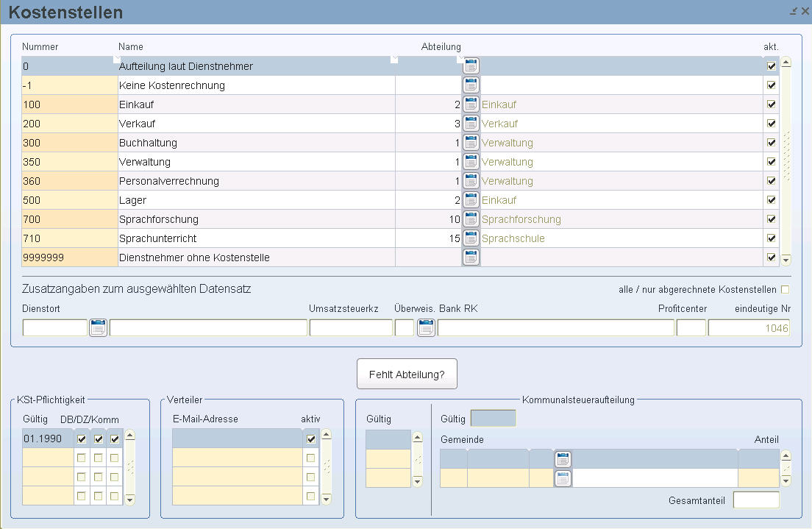Click the Fehlt Abteilung? button

click(407, 374)
